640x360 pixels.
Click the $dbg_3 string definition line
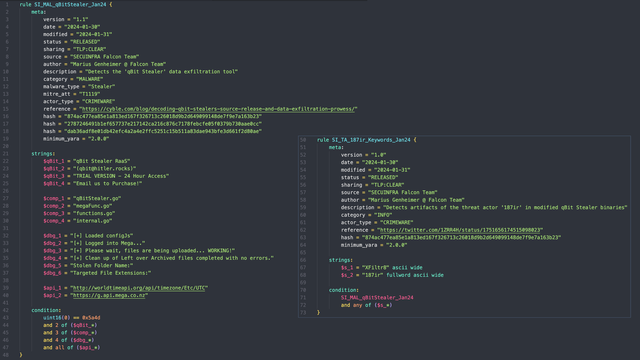click(x=139, y=251)
